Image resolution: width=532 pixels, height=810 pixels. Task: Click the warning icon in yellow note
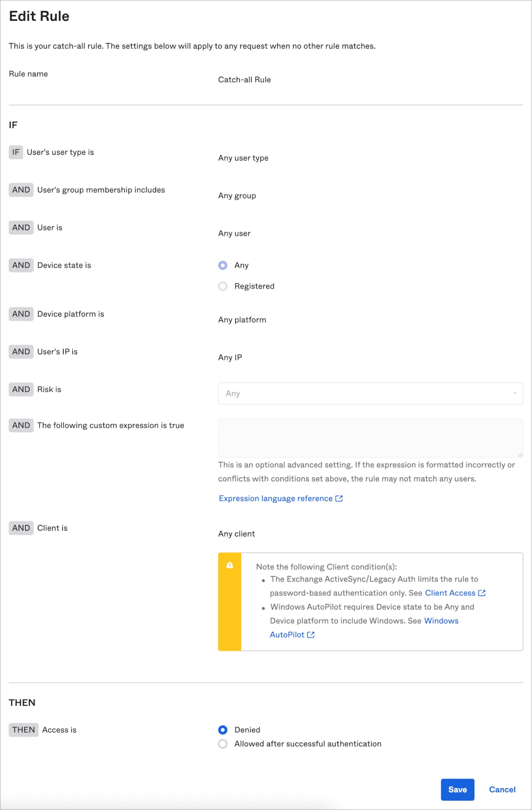[x=230, y=565]
